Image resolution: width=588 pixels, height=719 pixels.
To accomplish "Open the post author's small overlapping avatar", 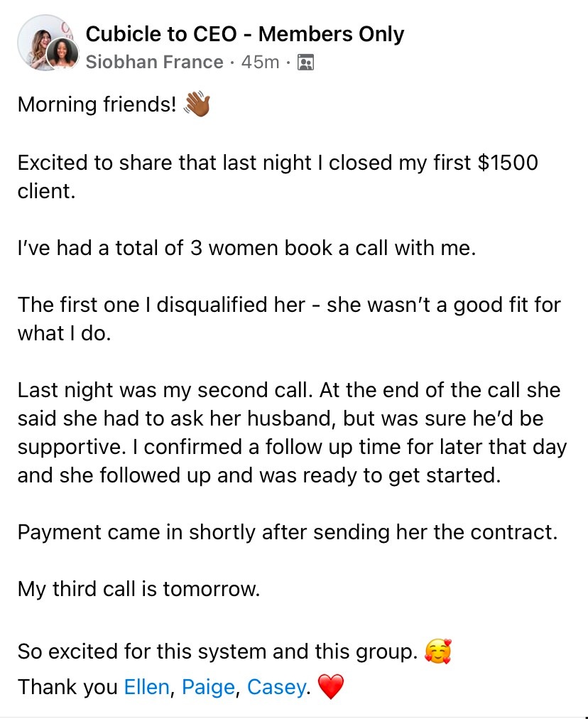I will (x=62, y=54).
